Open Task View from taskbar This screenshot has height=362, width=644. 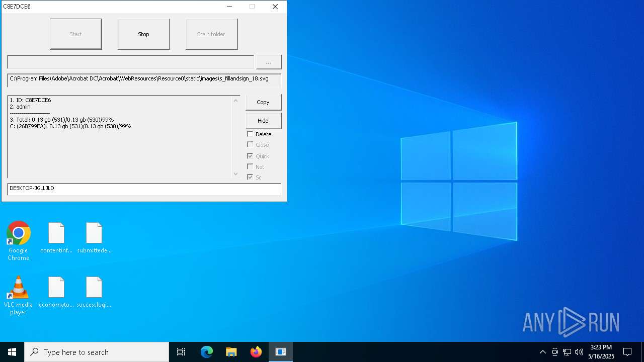181,352
